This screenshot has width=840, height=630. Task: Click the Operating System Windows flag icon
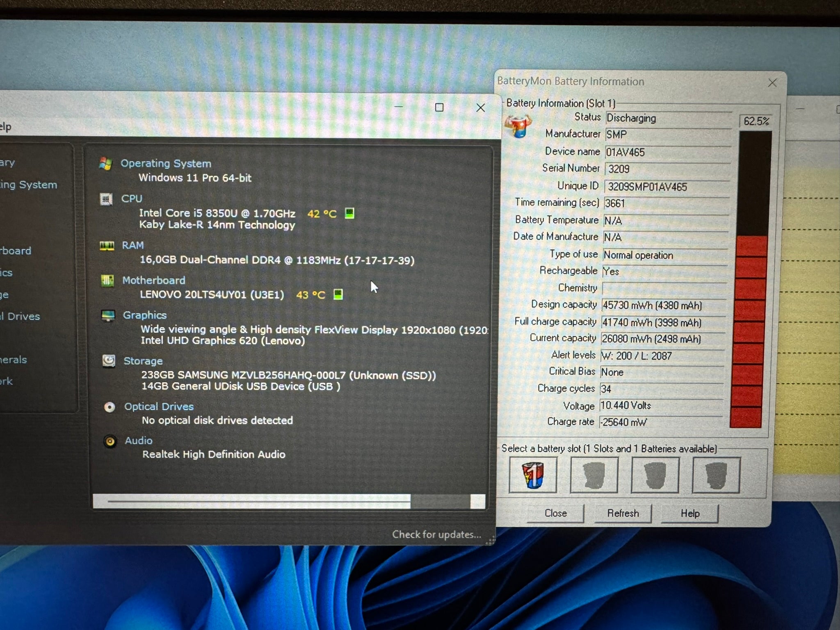point(105,164)
